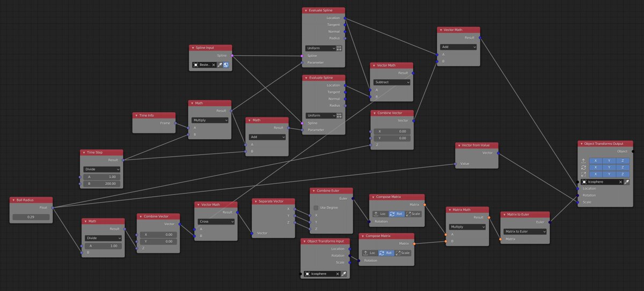
Task: Collapse the Object Transforms Output node
Action: tap(581, 144)
